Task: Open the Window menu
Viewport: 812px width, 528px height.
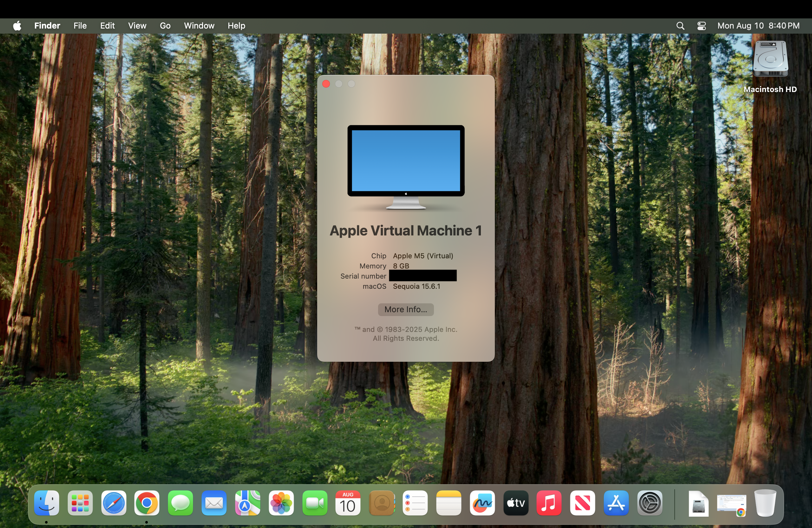Action: tap(199, 26)
